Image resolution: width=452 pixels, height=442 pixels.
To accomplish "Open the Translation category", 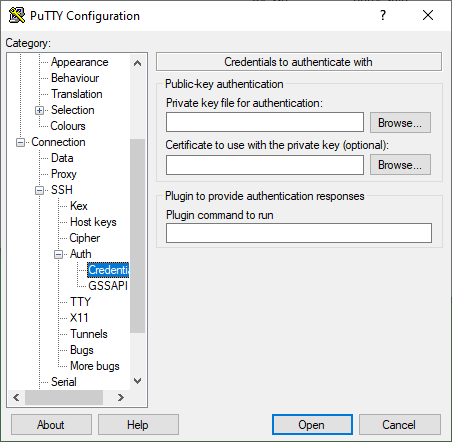I will point(77,94).
